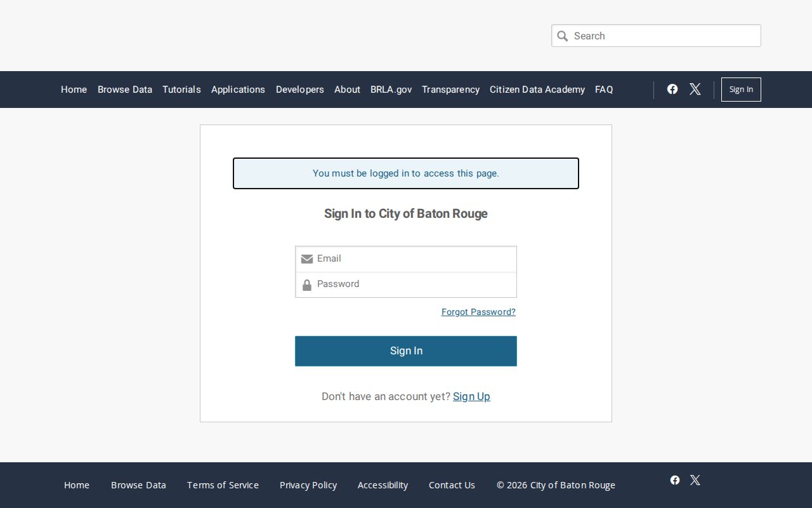Open Browse Data in the footer
Image resolution: width=812 pixels, height=508 pixels.
(x=138, y=485)
